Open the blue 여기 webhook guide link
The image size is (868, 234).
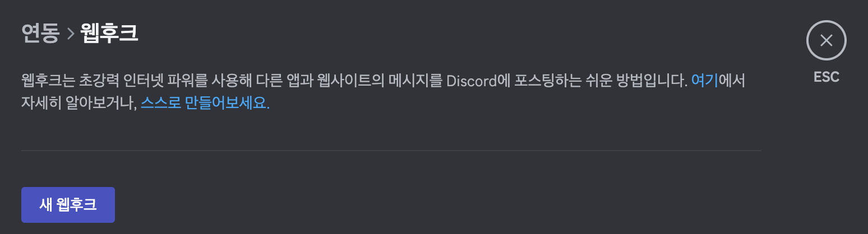[x=705, y=81]
